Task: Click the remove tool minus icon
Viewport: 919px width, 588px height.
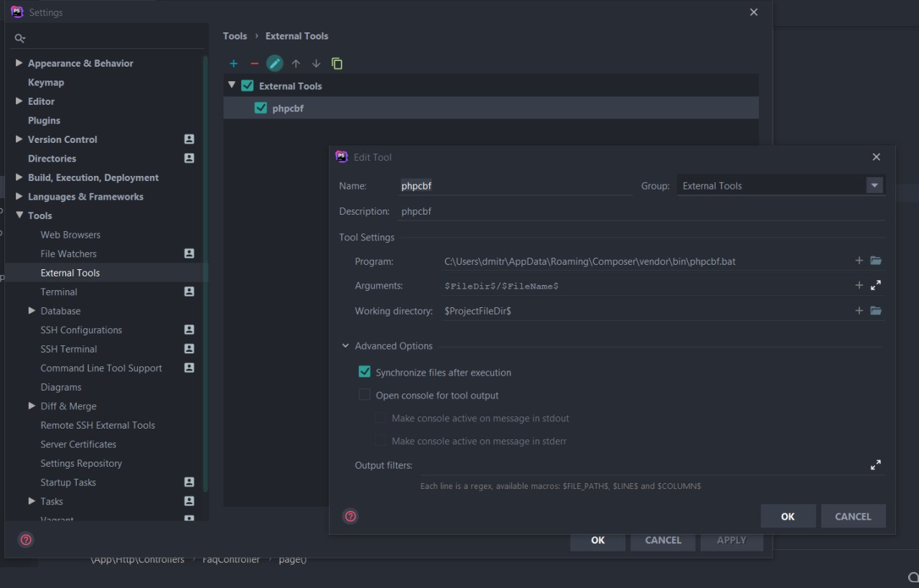Action: click(254, 64)
